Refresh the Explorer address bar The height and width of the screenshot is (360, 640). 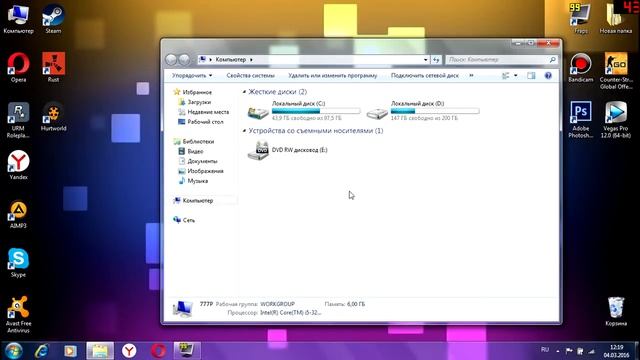pyautogui.click(x=436, y=60)
